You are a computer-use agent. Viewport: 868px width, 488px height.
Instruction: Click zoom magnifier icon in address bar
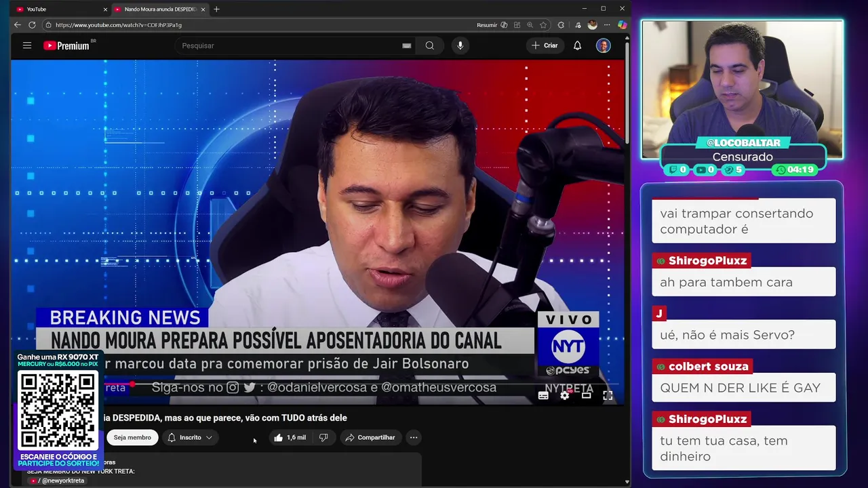point(530,25)
